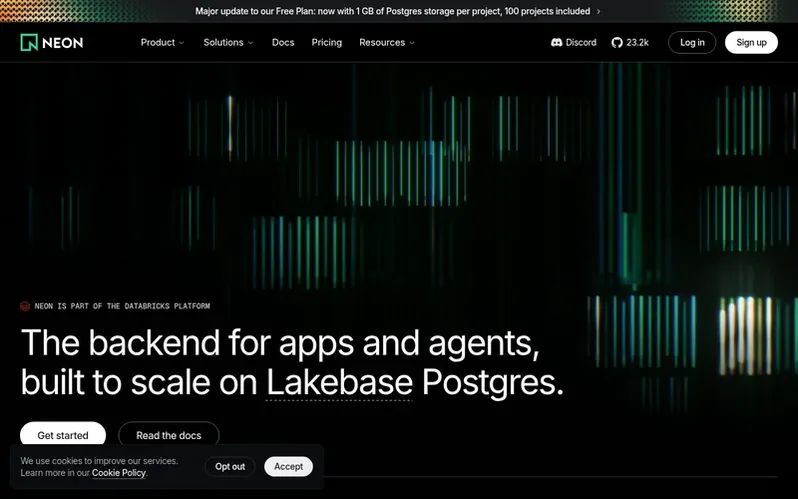Expand the Product menu chevron

click(182, 43)
